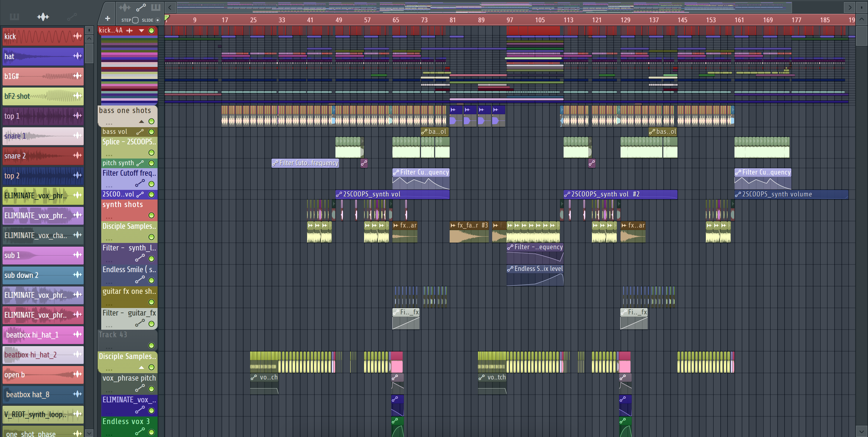Mute the 2SCOO..vol track
This screenshot has width=868, height=437.
[x=152, y=194]
